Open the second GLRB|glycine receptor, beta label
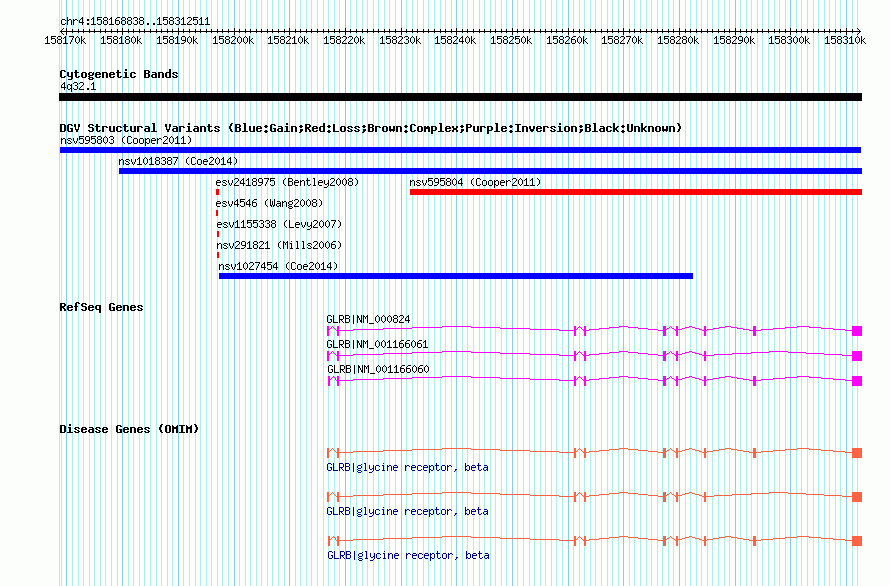890x586 pixels. click(x=408, y=512)
